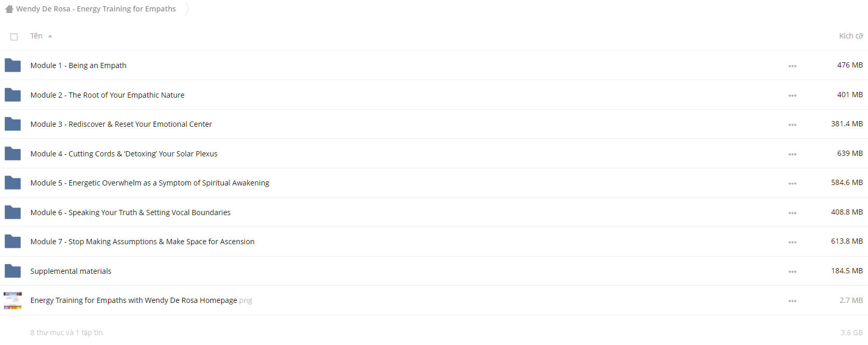Open more options for Module 1
The image size is (868, 345).
(792, 66)
